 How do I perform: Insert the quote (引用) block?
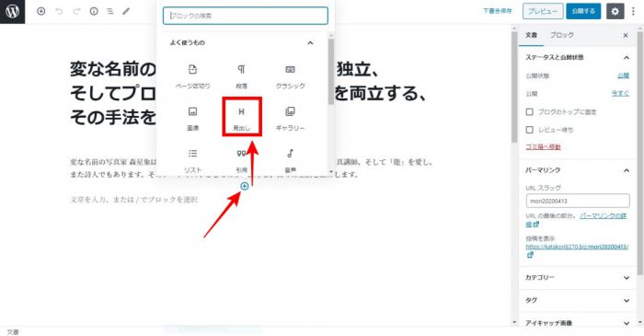click(x=241, y=160)
